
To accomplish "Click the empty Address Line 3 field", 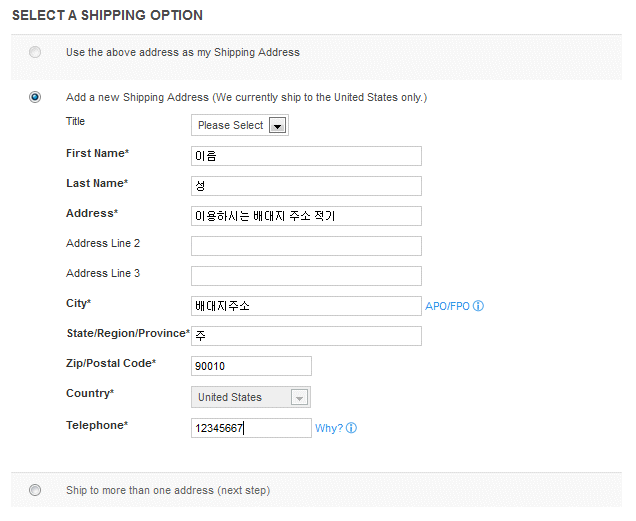I will 306,276.
